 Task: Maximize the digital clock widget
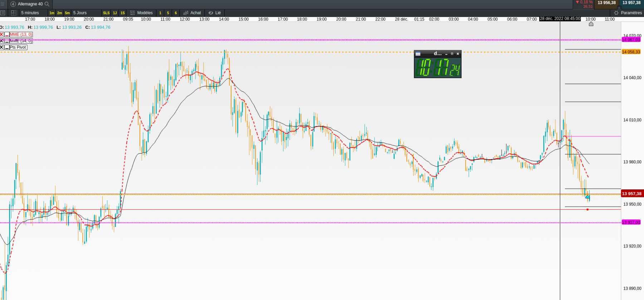(x=452, y=54)
